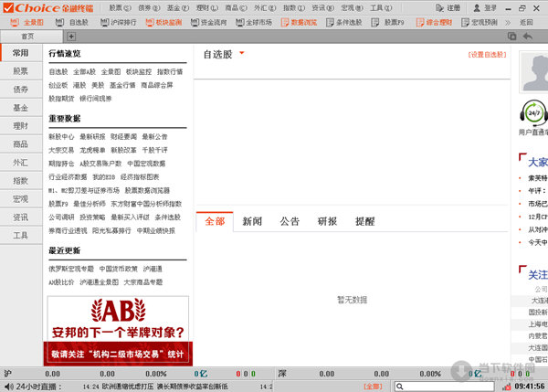The width and height of the screenshot is (548, 392).
Task: Click the 登录 login button
Action: coord(492,6)
